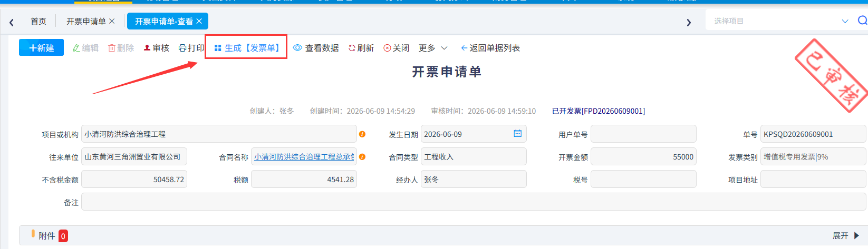The height and width of the screenshot is (249, 868).
Task: Click the 经办人 field 张冬
Action: coord(474,180)
